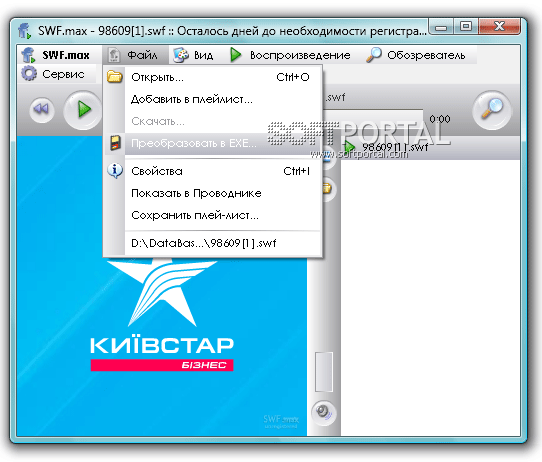This screenshot has height=462, width=542.
Task: Open the Вид menu
Action: [194, 55]
